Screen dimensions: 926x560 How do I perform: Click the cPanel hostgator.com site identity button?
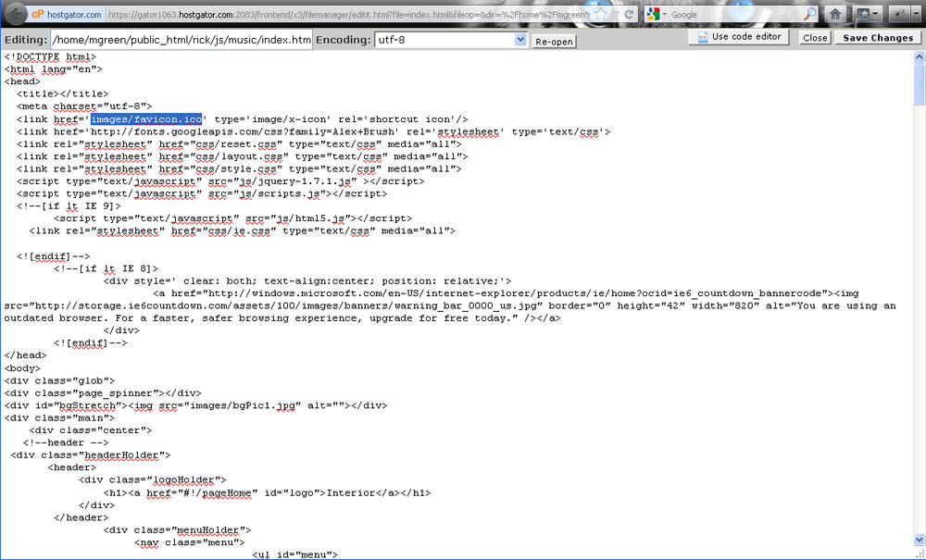(x=67, y=14)
